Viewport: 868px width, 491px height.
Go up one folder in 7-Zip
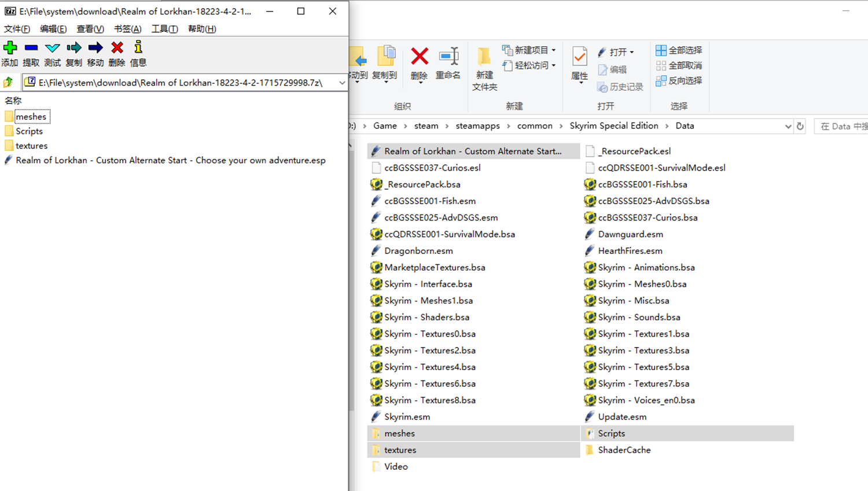point(8,83)
